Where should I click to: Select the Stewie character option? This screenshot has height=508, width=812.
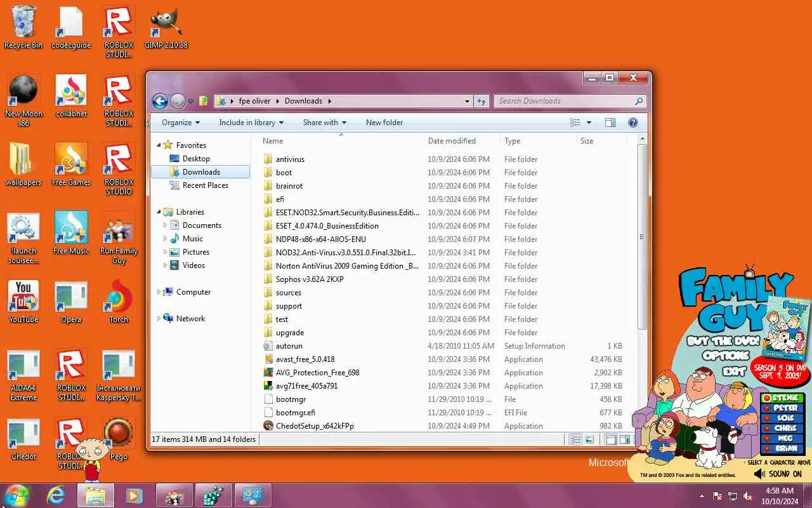pos(782,398)
